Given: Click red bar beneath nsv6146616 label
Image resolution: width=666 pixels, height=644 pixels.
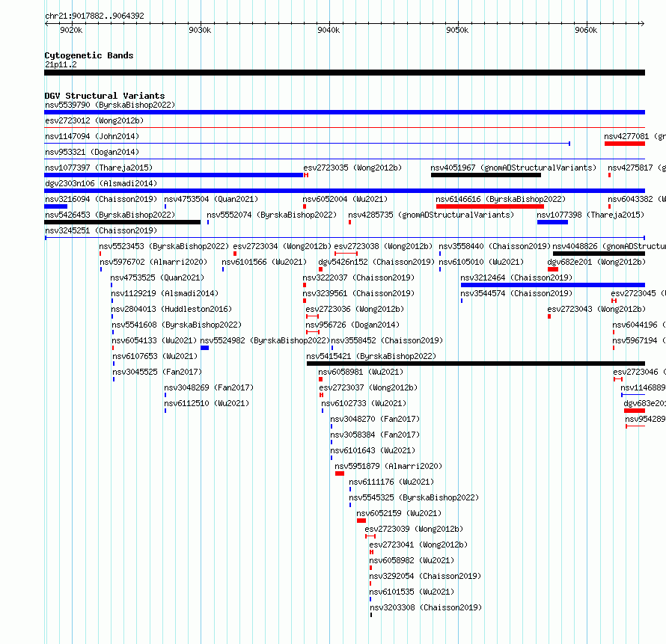Looking at the screenshot, I should pos(490,206).
